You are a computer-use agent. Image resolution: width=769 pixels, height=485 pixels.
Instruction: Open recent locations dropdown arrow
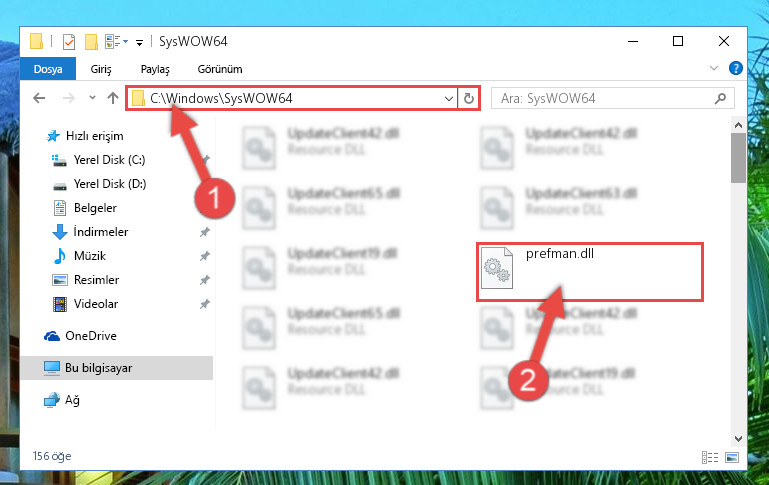tap(92, 98)
